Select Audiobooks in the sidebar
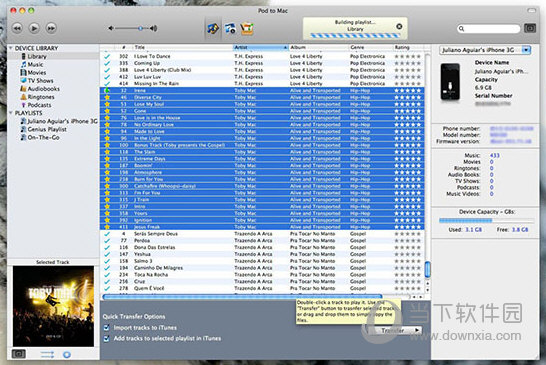 click(x=40, y=88)
